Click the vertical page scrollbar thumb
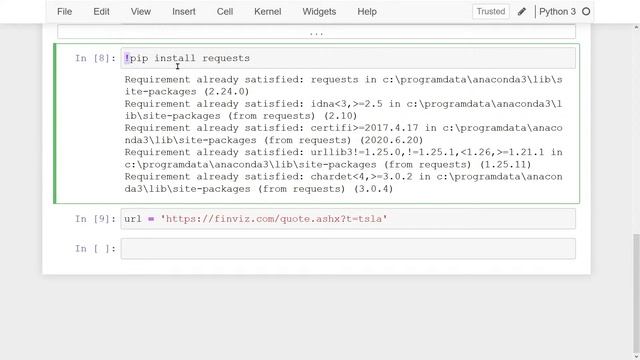This screenshot has width=640, height=360. click(636, 293)
